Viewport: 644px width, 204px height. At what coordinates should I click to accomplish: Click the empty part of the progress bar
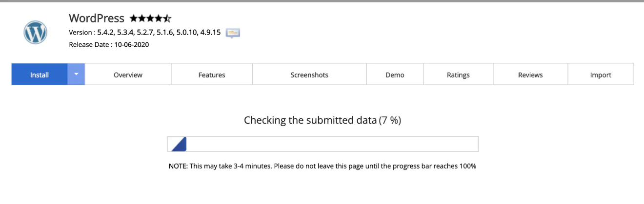(x=332, y=144)
